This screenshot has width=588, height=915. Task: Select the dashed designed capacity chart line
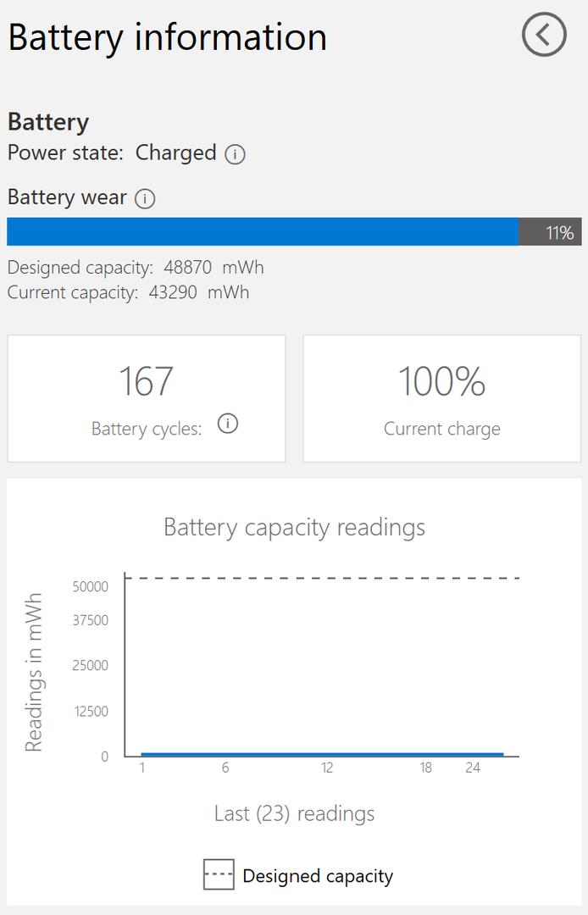click(x=322, y=578)
